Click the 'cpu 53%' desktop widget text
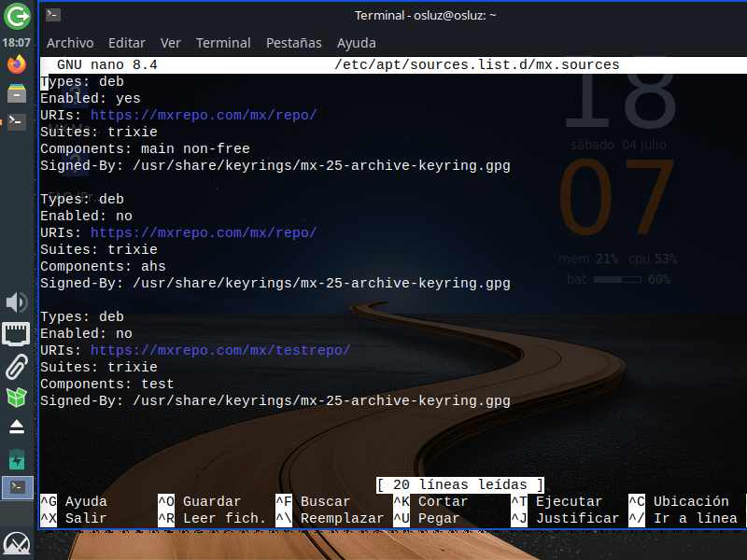The width and height of the screenshot is (747, 560). 653,259
